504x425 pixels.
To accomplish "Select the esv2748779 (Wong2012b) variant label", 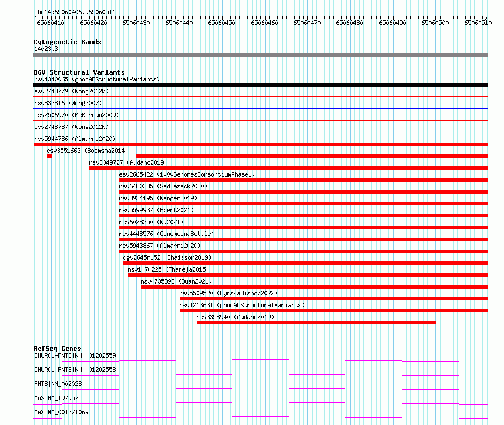I will [x=71, y=91].
